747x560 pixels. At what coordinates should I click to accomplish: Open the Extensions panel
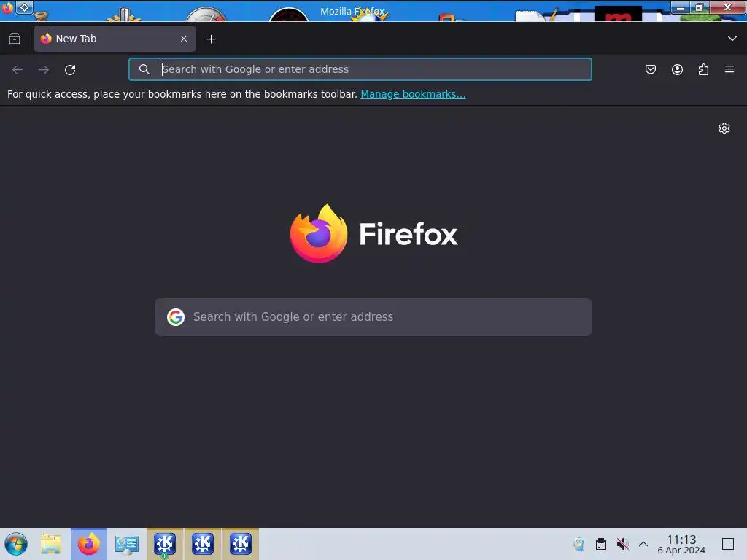point(703,69)
